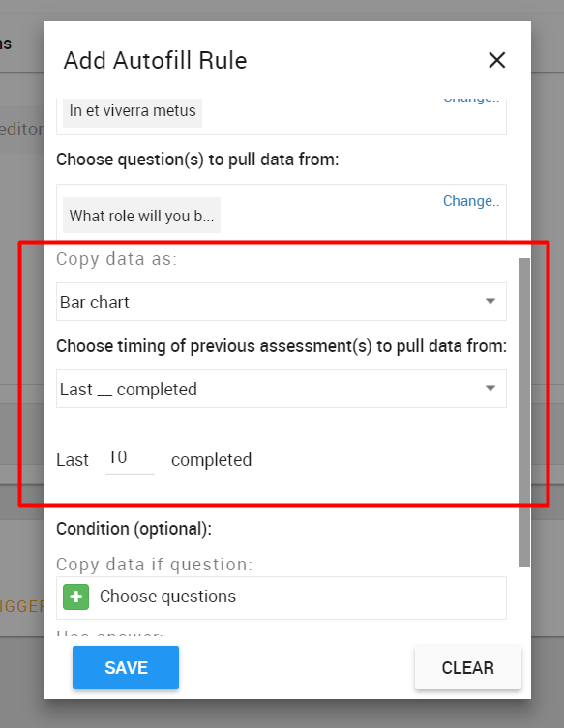
Task: Click the Choose questions text
Action: (x=167, y=597)
